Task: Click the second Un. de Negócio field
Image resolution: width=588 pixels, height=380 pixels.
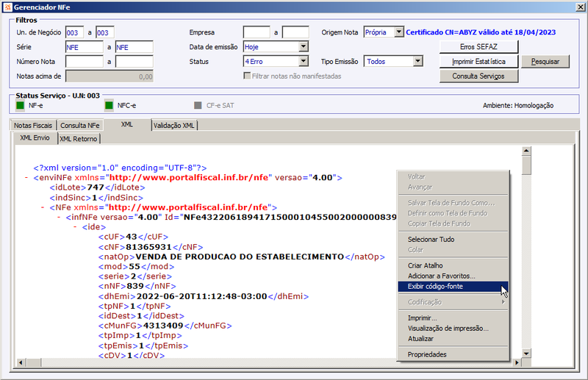Action: click(104, 32)
